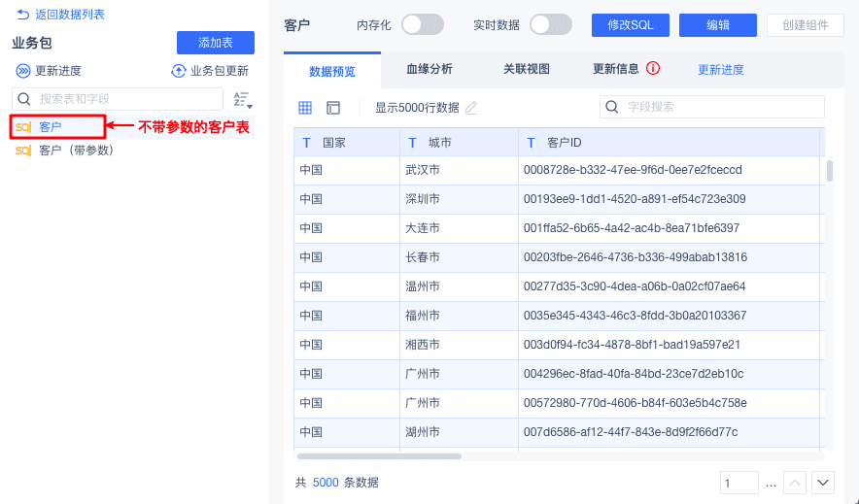Open the 血缘分析 tab

point(429,69)
